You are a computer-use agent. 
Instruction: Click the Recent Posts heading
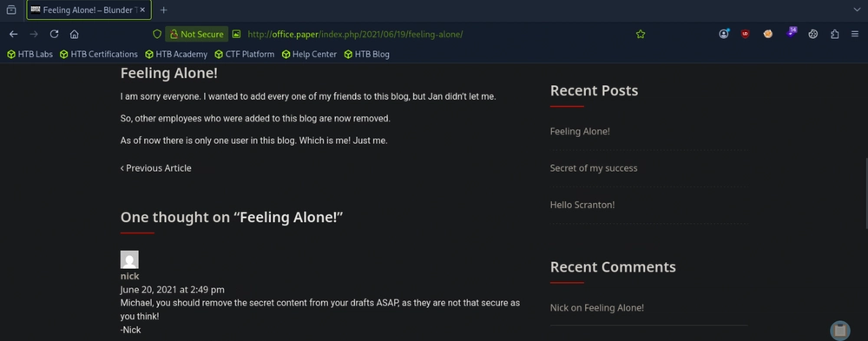594,91
